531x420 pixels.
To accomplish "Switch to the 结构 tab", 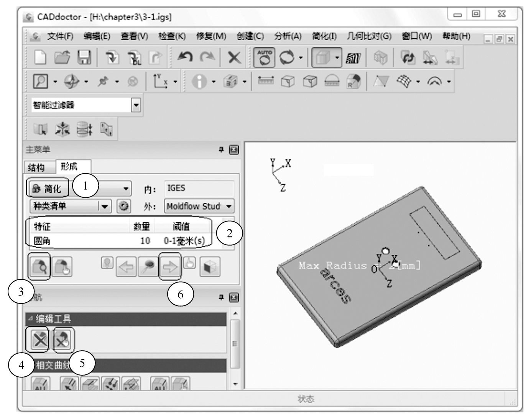I will 36,167.
